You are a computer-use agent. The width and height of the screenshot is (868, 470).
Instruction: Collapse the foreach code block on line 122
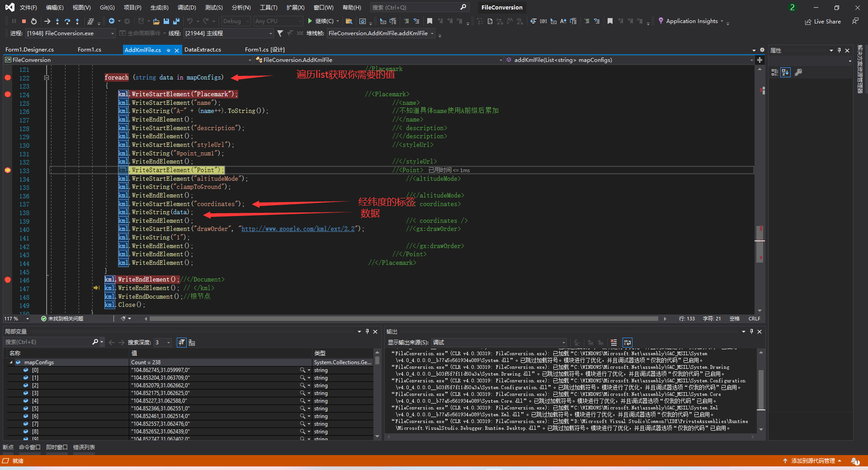[x=47, y=78]
